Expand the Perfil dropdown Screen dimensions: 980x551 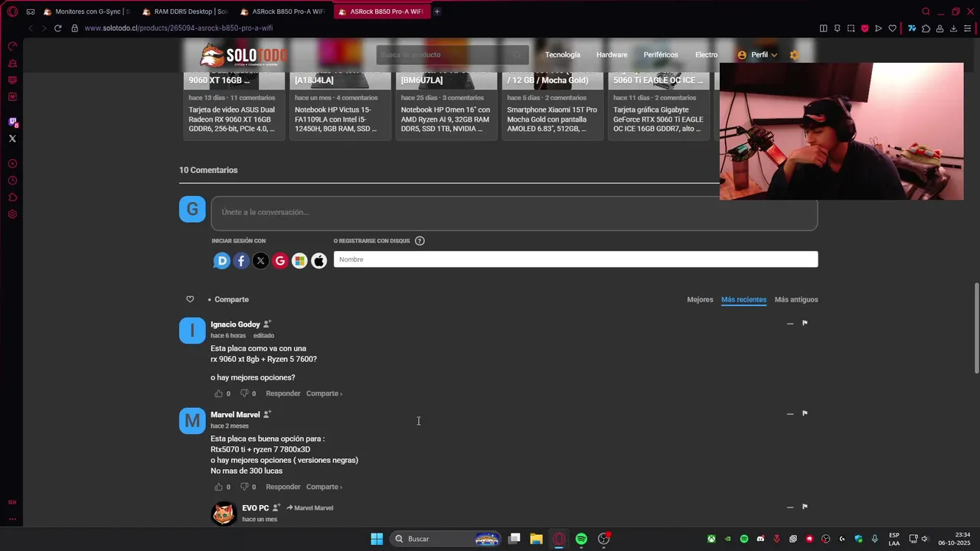[757, 55]
